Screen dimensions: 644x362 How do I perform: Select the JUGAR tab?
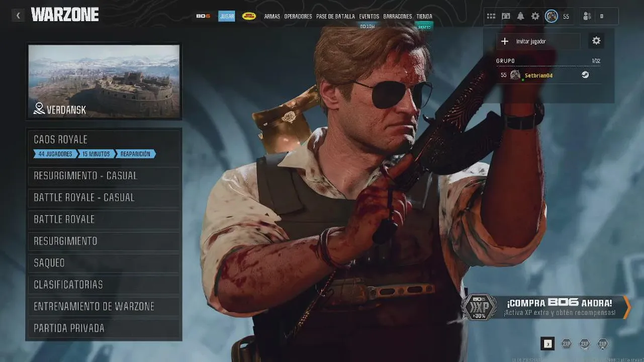click(x=227, y=16)
